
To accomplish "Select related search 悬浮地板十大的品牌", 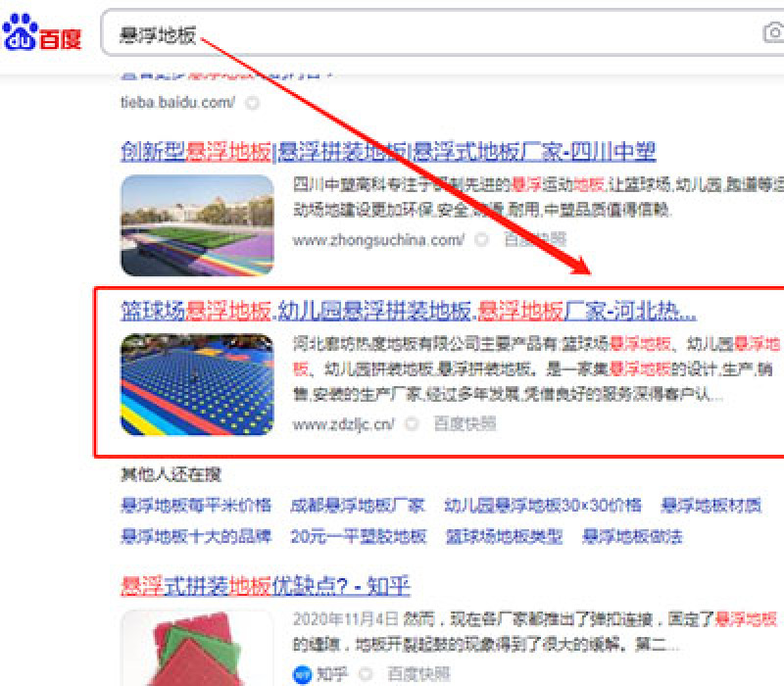I will 196,536.
